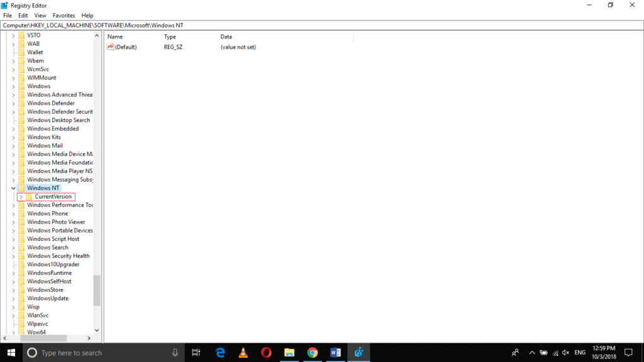This screenshot has height=362, width=644.
Task: Select the (Default) REG_SZ value
Action: click(126, 47)
